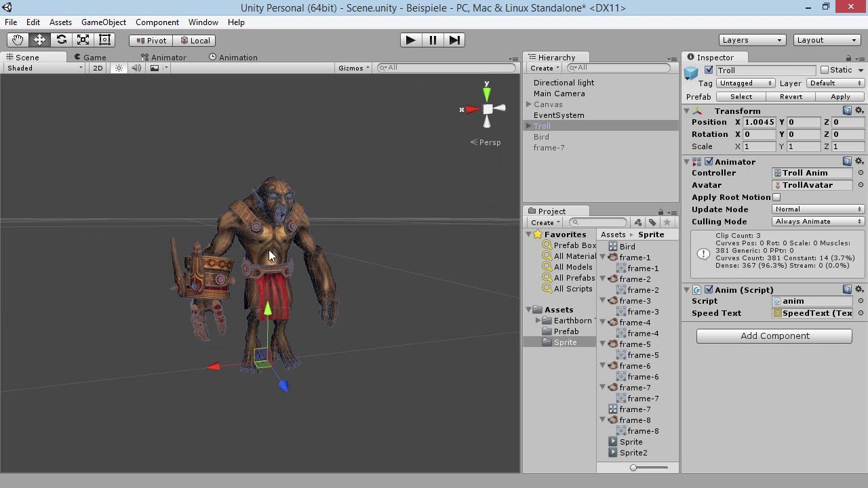Open scene effects image icon
Image resolution: width=868 pixels, height=488 pixels.
click(x=155, y=68)
